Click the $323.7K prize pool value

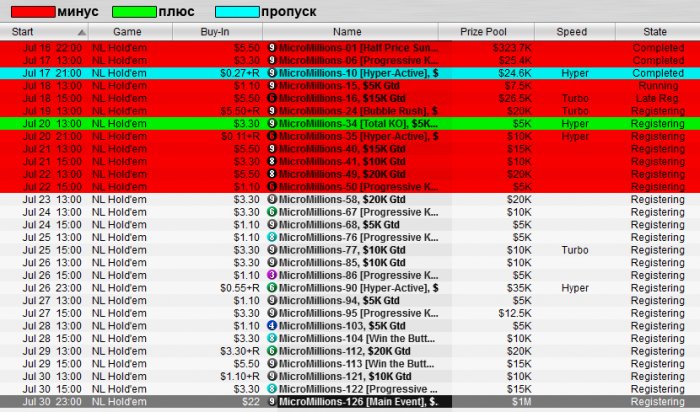point(512,48)
